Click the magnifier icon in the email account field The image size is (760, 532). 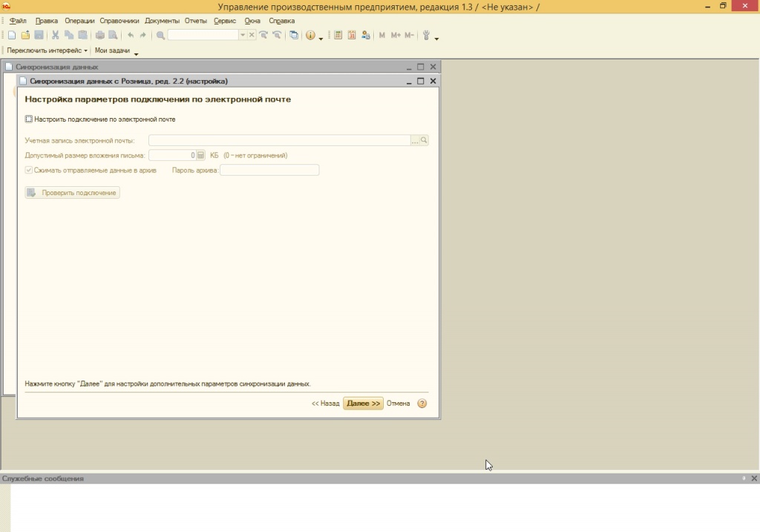point(425,140)
